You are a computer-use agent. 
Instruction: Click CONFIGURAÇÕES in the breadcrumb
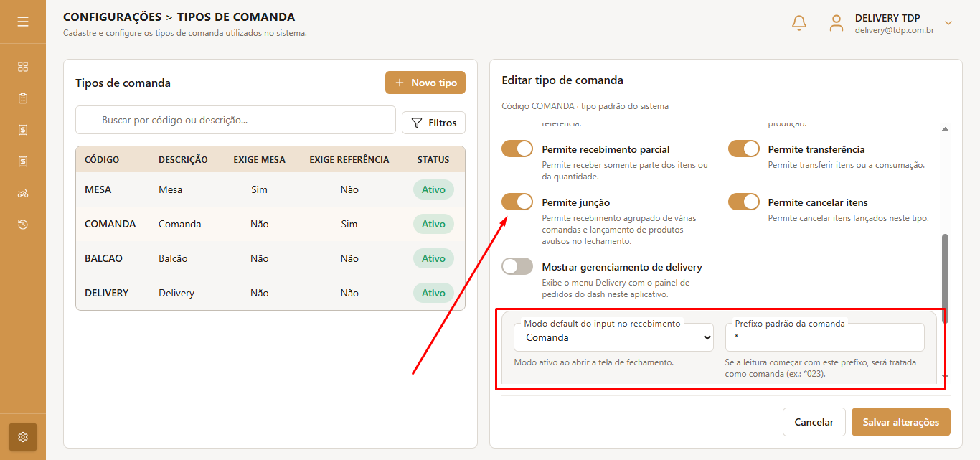pyautogui.click(x=112, y=17)
